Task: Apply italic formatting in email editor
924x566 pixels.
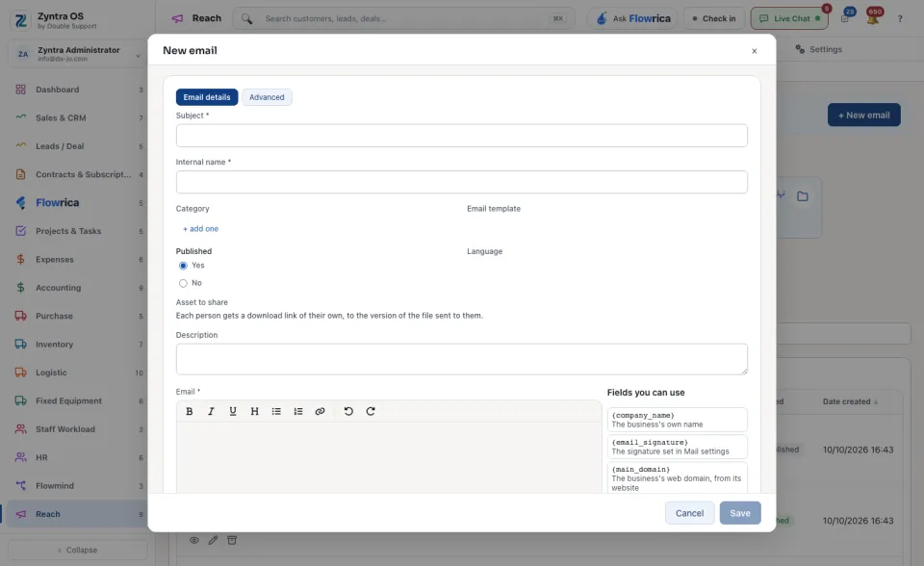Action: 211,412
